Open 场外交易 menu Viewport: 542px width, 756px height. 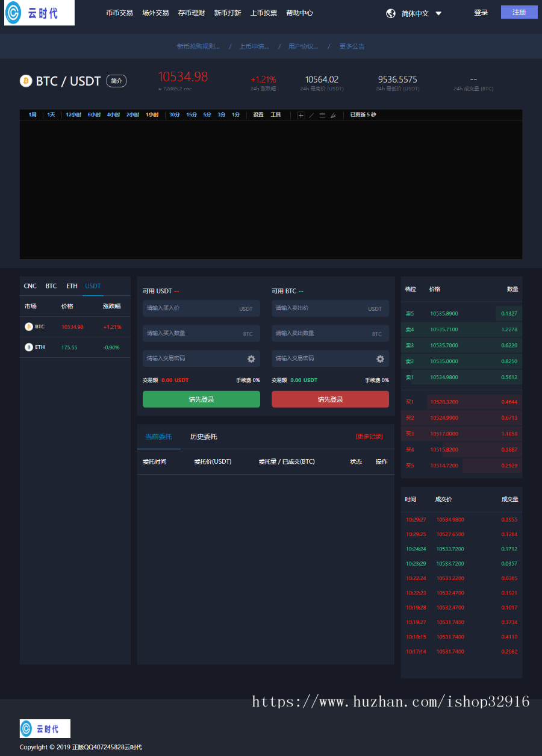click(155, 13)
